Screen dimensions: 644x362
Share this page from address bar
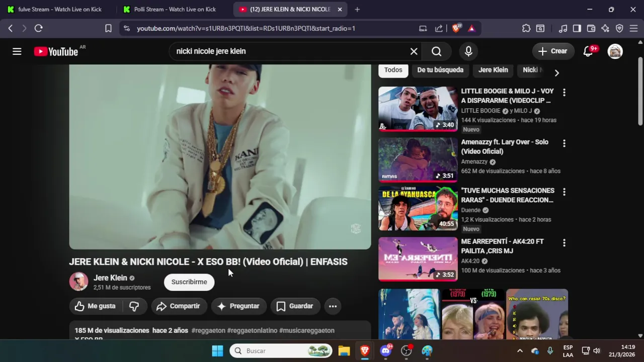[439, 28]
